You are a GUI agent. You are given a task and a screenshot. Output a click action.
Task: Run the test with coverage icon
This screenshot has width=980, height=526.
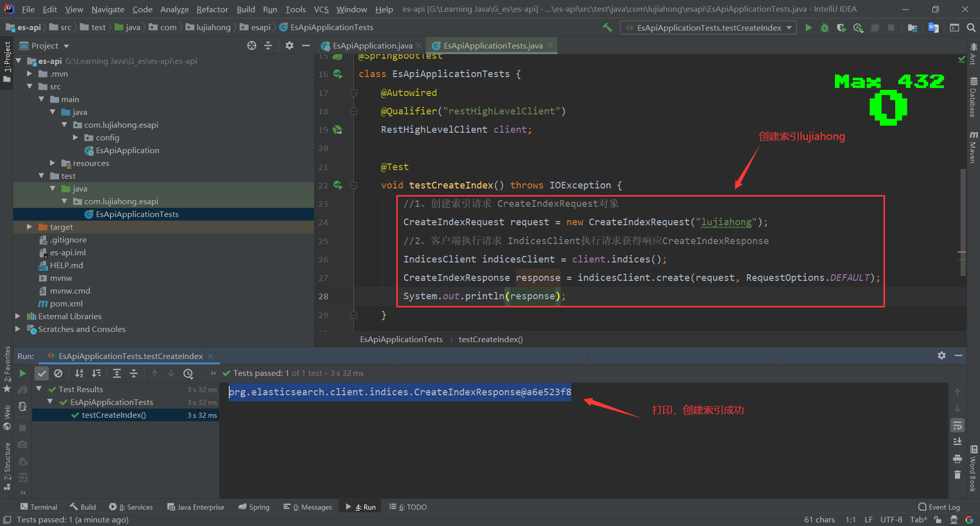(x=841, y=28)
